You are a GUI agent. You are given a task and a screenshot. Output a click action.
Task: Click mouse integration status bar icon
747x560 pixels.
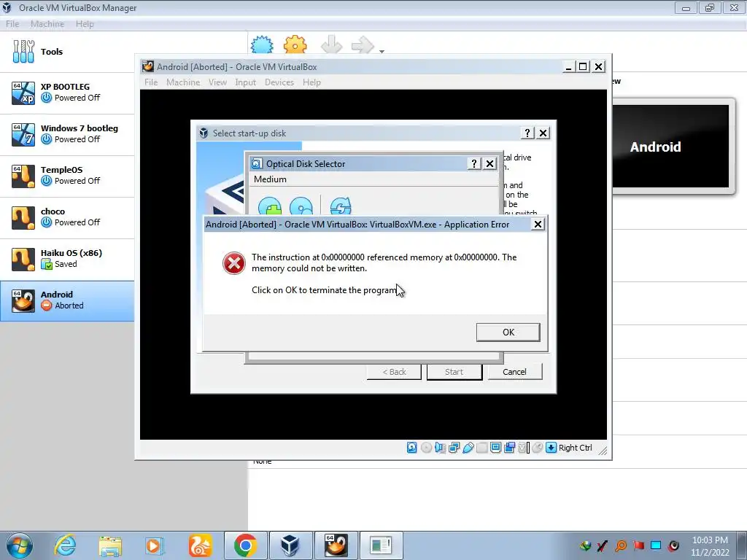538,448
